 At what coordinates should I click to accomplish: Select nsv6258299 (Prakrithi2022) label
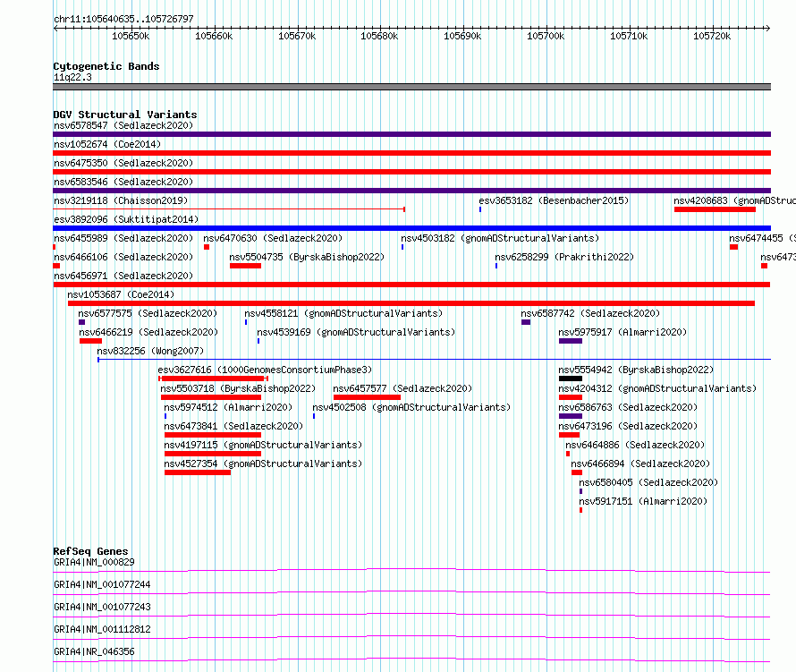click(564, 257)
